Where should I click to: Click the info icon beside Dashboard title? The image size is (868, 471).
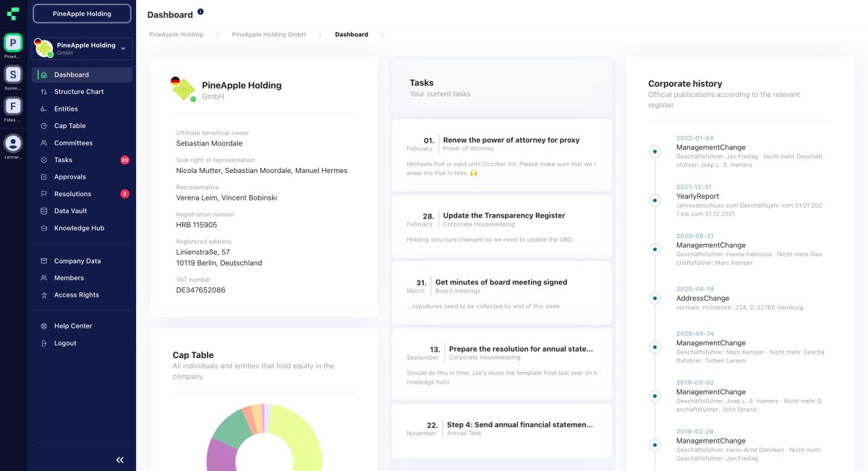[x=200, y=12]
